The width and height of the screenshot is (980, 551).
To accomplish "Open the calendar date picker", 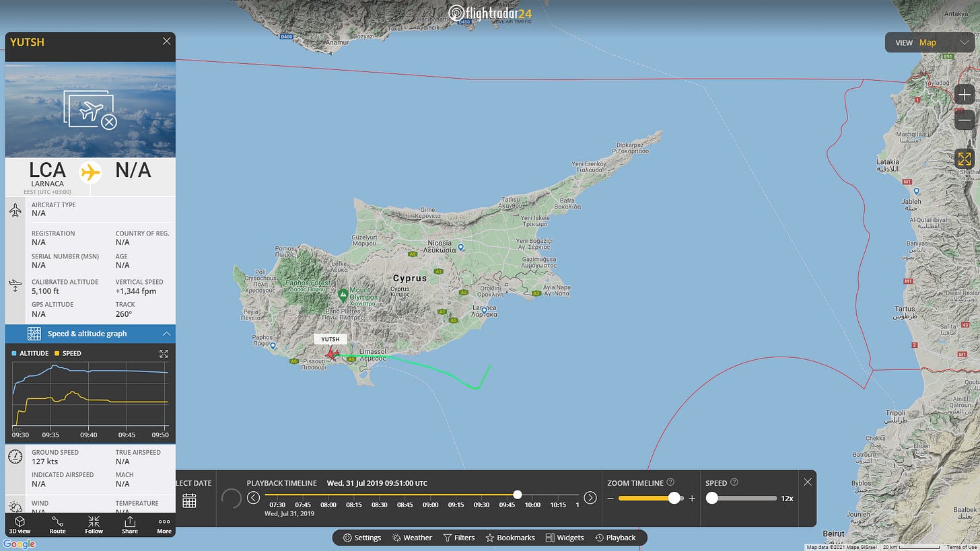I will 189,501.
